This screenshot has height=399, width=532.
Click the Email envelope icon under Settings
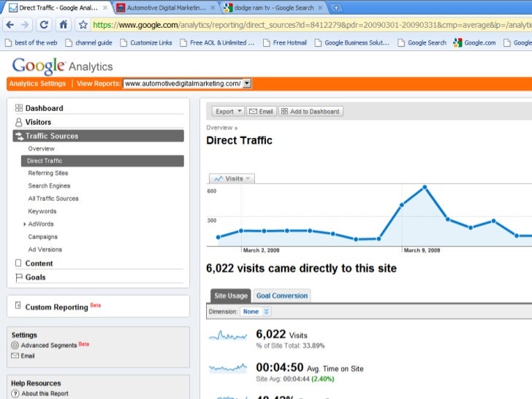(15, 356)
